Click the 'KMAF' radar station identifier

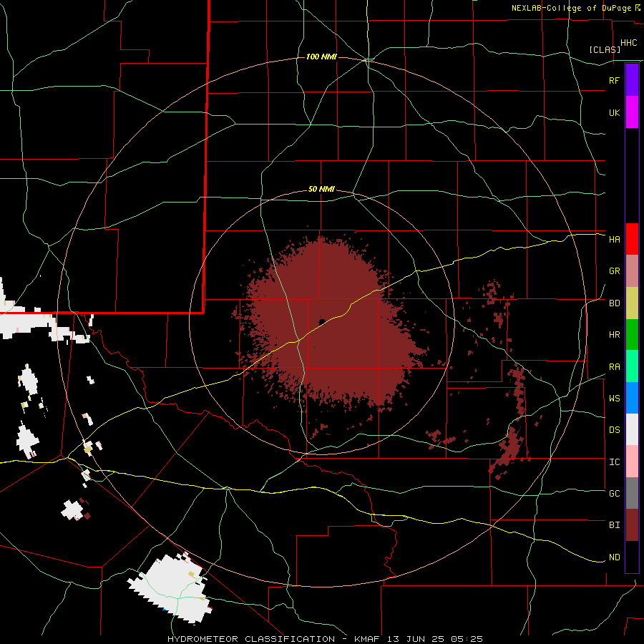coord(367,639)
